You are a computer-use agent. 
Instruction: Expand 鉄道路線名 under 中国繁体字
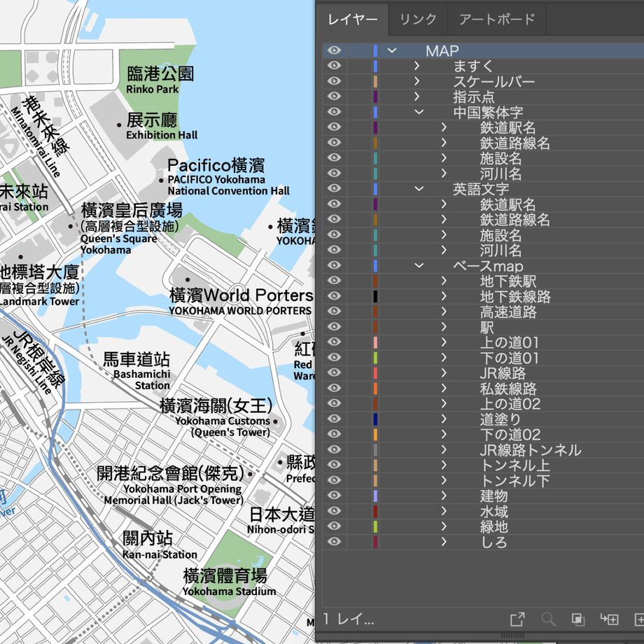444,143
